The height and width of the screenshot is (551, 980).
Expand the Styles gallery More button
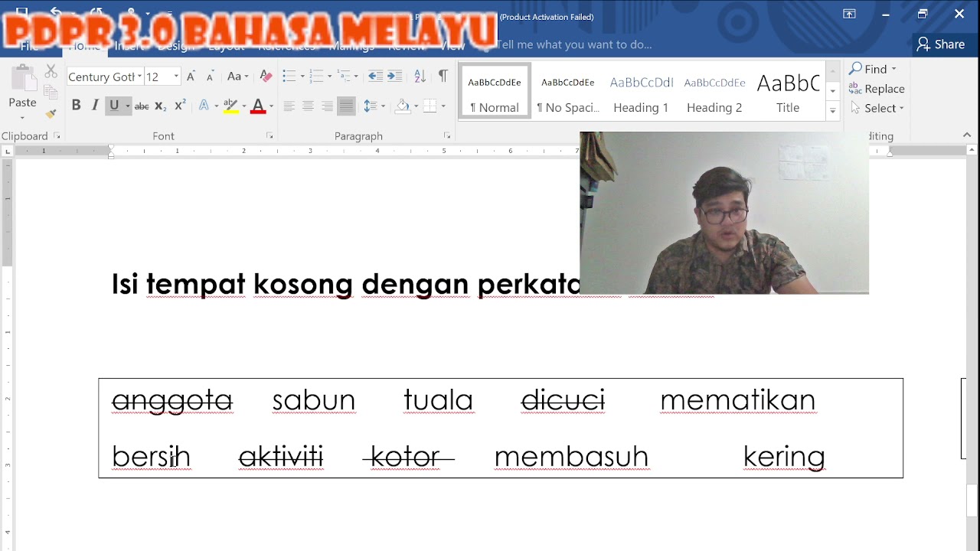point(833,111)
